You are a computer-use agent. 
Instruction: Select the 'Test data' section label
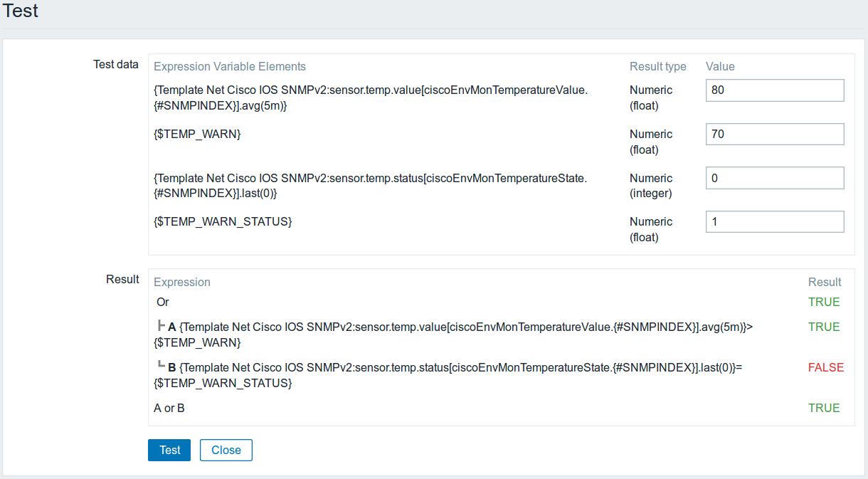[116, 65]
